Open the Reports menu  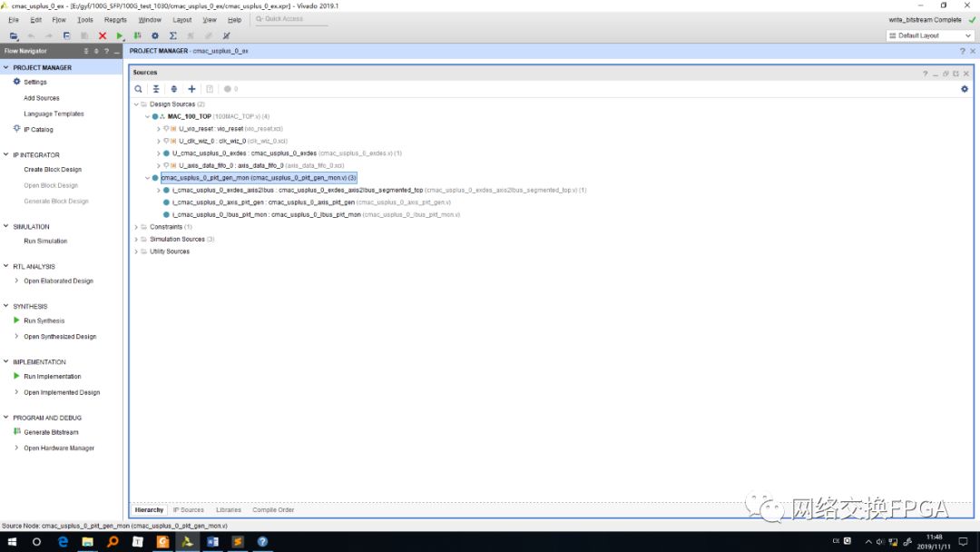[x=115, y=19]
